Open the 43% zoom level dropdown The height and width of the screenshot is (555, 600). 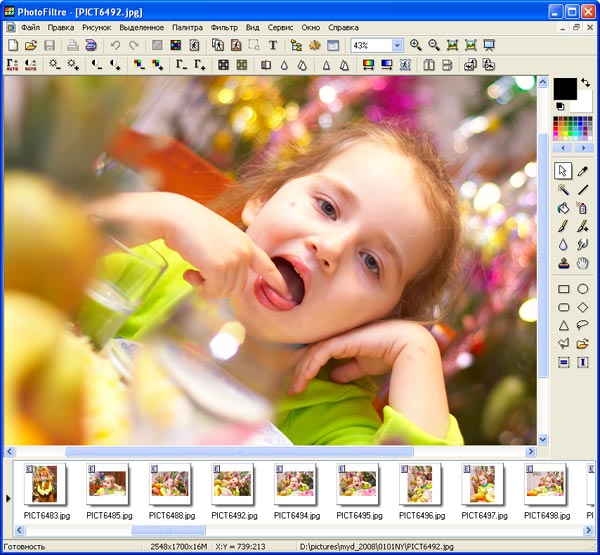click(x=397, y=46)
